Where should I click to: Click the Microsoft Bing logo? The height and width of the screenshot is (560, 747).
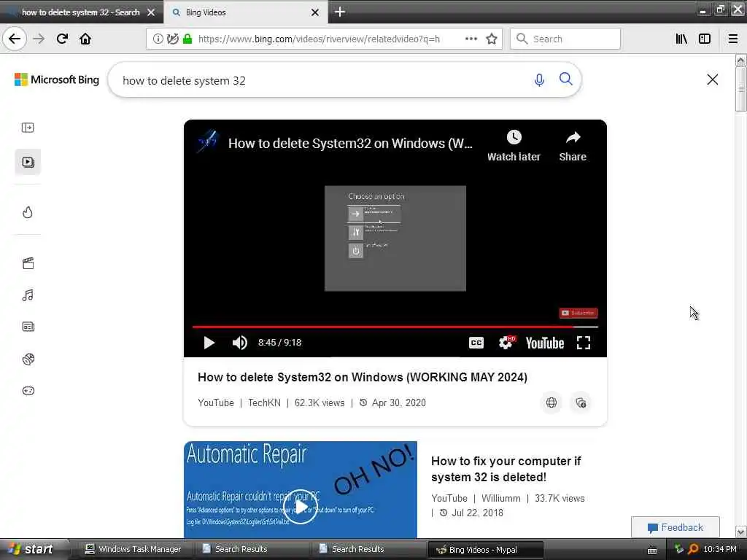(57, 79)
